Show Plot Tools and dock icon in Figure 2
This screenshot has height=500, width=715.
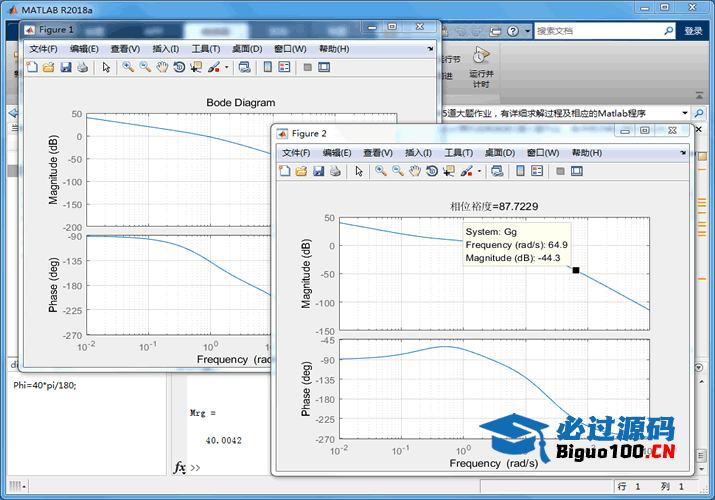coord(577,171)
